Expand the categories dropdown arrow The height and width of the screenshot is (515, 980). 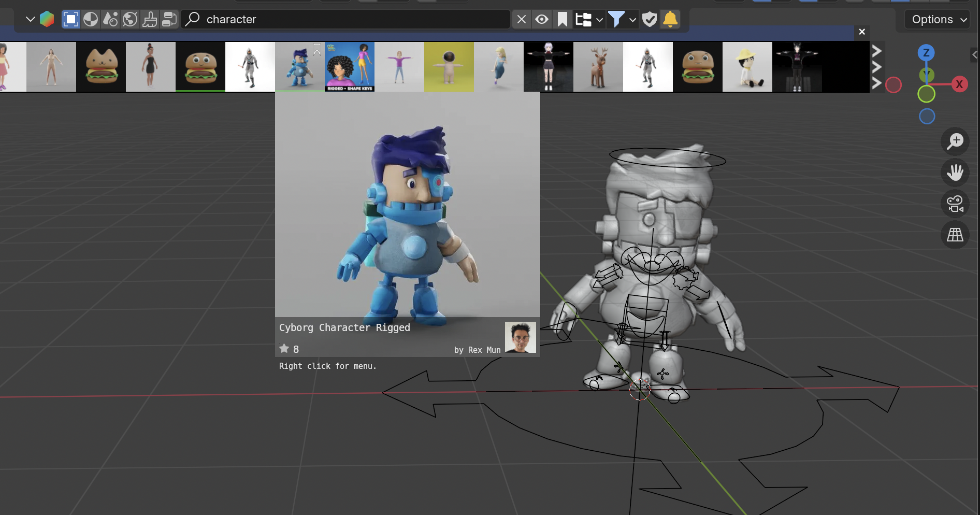599,20
